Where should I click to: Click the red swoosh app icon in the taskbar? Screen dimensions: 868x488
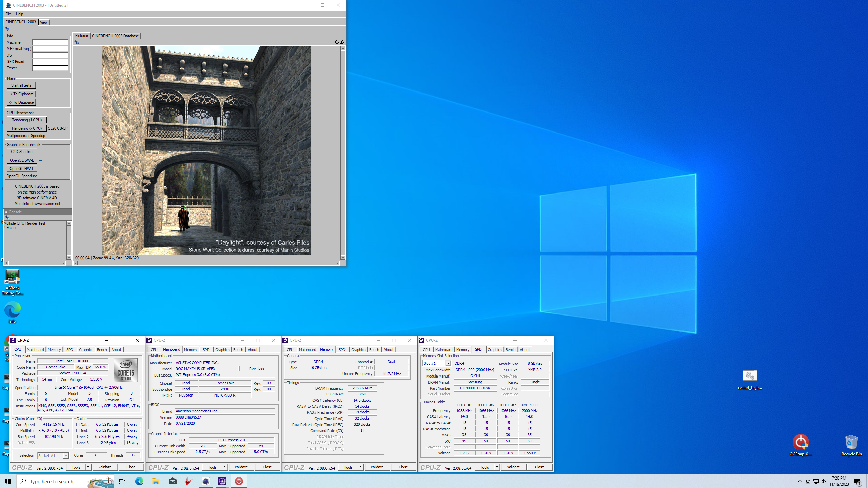189,481
